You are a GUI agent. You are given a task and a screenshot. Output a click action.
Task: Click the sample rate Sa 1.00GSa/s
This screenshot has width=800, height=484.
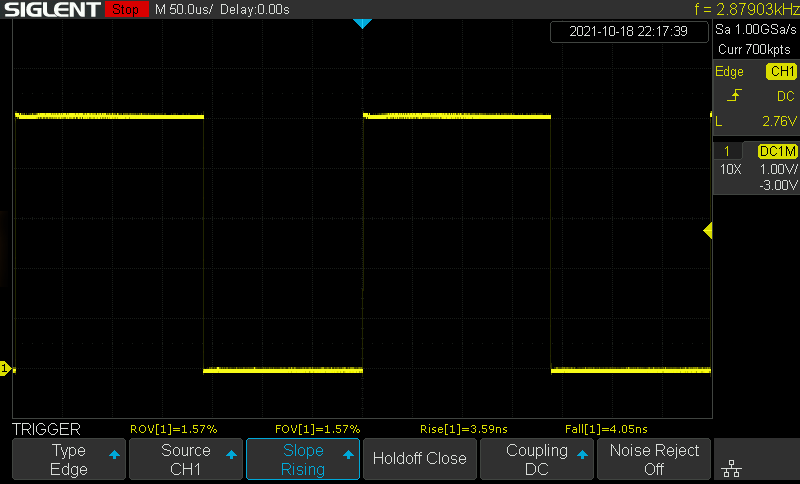(x=756, y=30)
